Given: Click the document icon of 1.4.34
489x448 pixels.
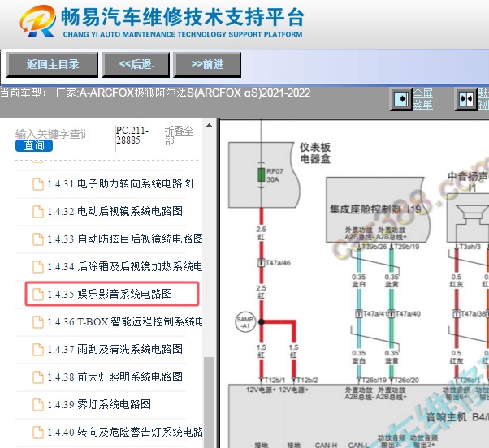Looking at the screenshot, I should click(38, 267).
